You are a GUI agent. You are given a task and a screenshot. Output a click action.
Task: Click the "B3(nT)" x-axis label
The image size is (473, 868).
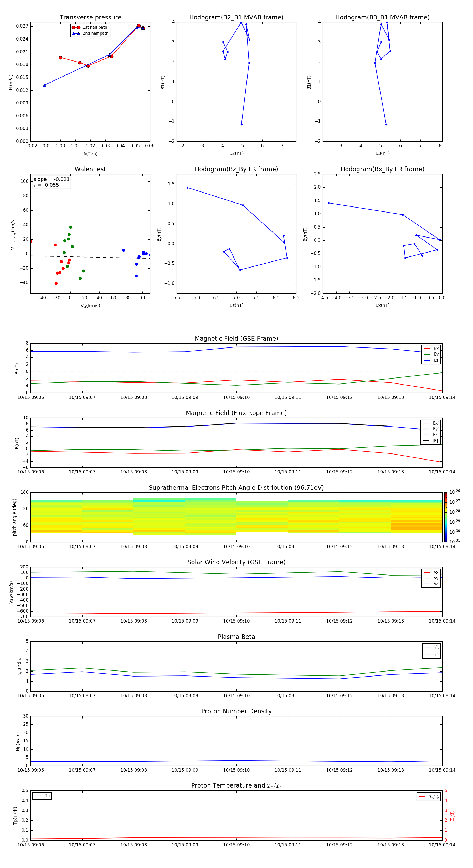(x=382, y=153)
